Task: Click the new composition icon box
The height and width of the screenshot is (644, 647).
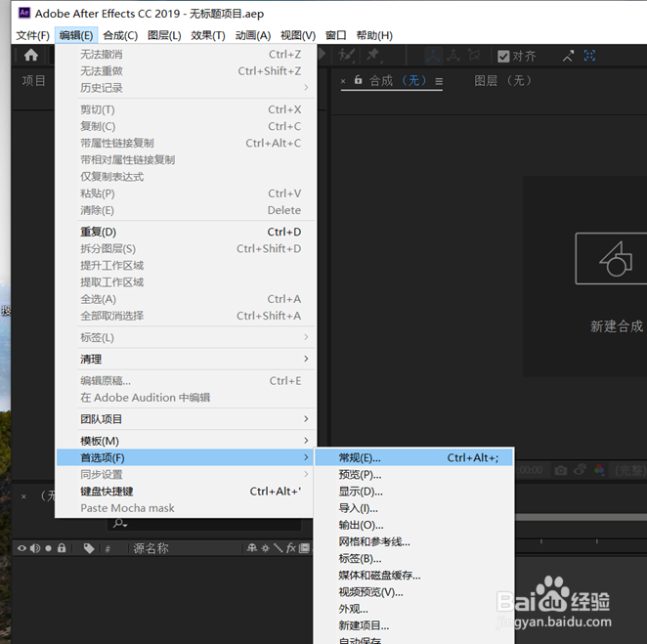Action: tap(611, 259)
